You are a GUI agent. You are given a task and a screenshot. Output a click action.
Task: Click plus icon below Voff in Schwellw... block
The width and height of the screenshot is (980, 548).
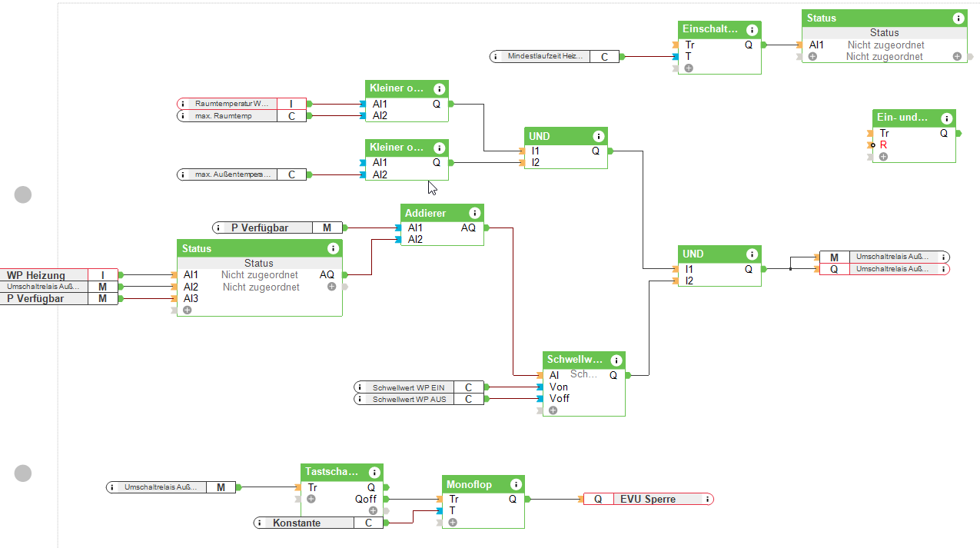coord(553,410)
